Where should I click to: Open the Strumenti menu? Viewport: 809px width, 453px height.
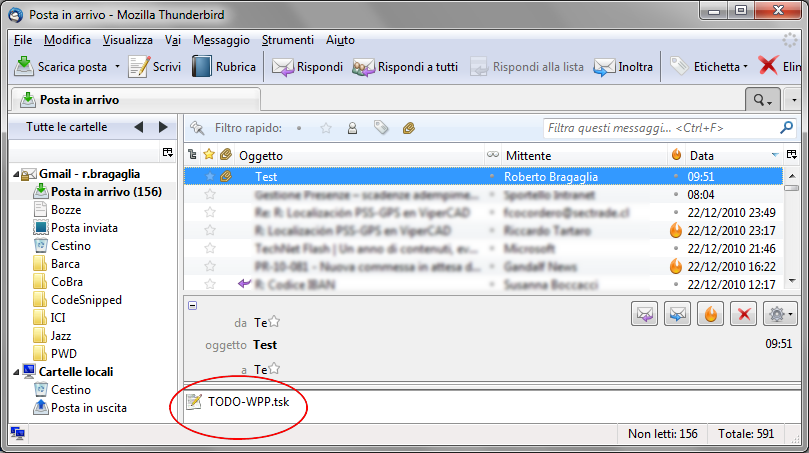(x=287, y=40)
